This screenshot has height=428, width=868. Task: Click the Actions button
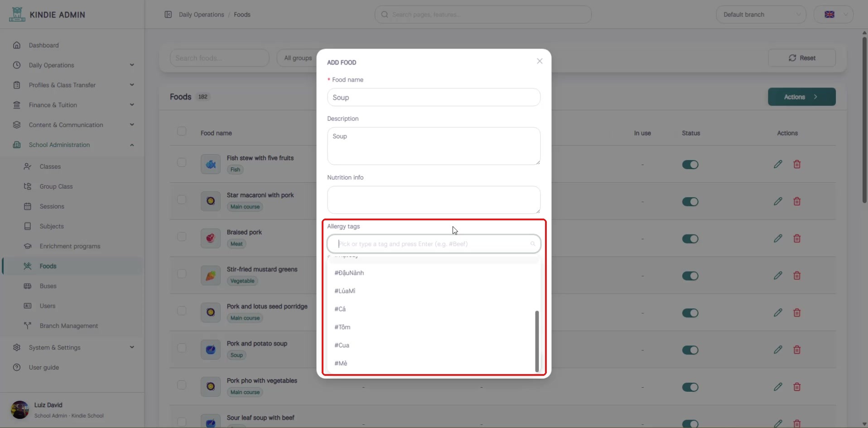[x=802, y=97]
